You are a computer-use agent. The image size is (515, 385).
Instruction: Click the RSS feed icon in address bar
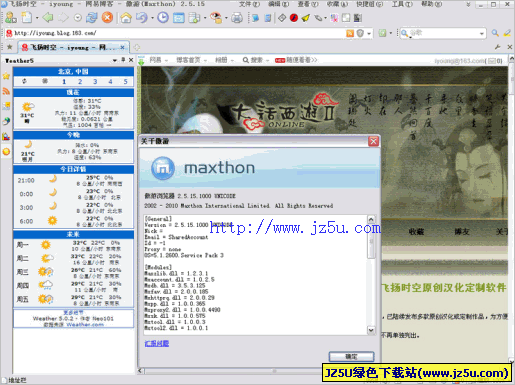click(350, 33)
